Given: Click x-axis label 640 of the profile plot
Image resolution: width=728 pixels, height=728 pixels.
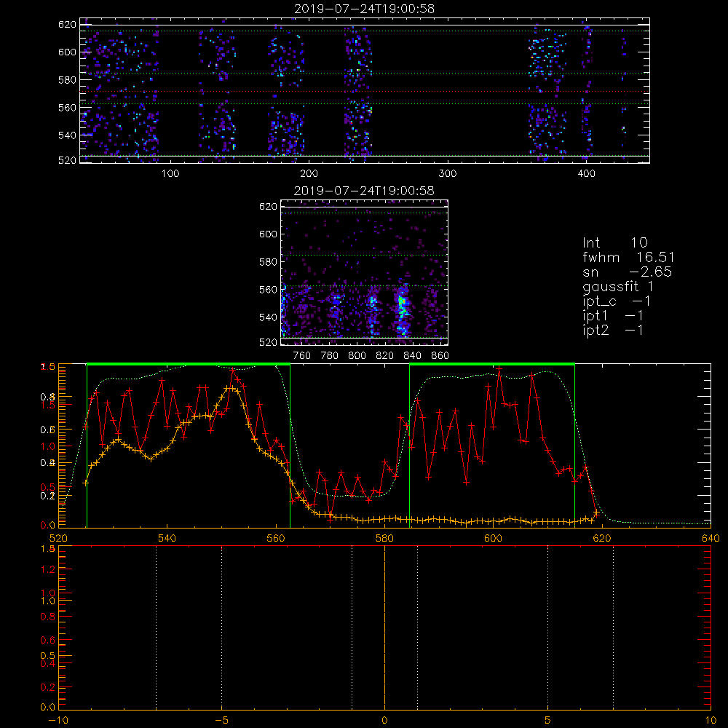Looking at the screenshot, I should [x=711, y=538].
